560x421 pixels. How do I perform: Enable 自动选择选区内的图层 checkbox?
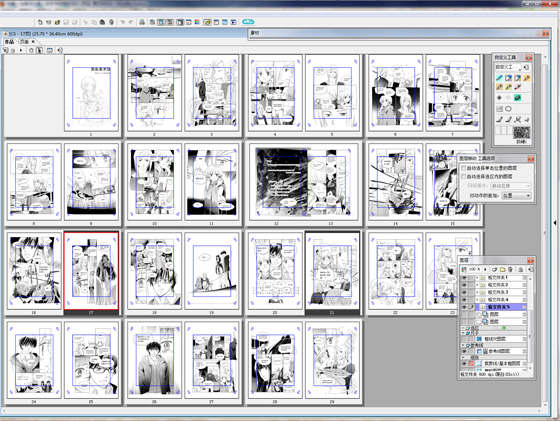pos(464,176)
